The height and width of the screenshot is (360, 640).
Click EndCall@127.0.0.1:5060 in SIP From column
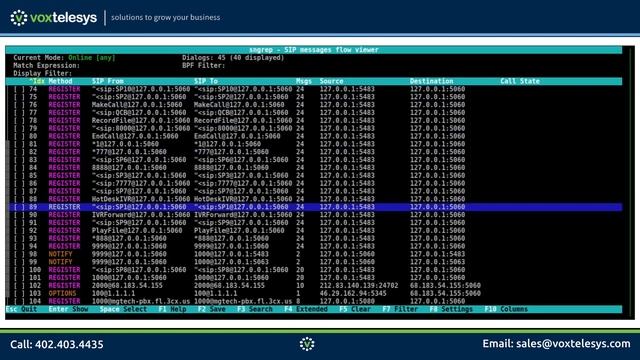coord(135,136)
